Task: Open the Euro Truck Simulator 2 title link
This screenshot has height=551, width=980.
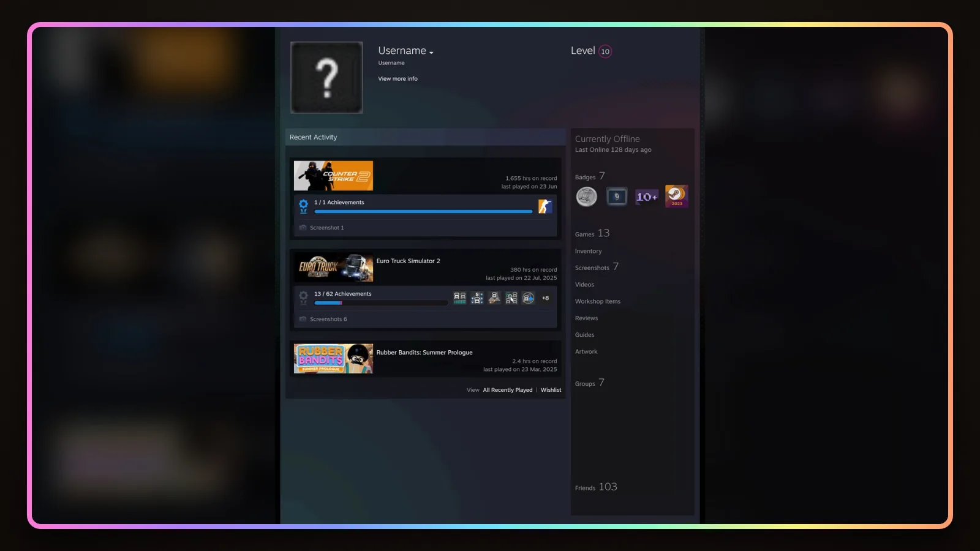Action: point(408,261)
